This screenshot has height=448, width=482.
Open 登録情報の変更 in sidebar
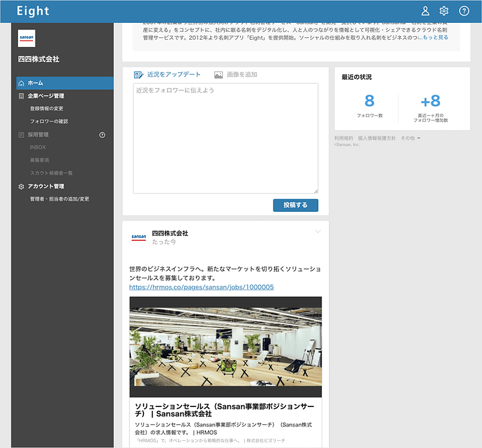click(47, 108)
